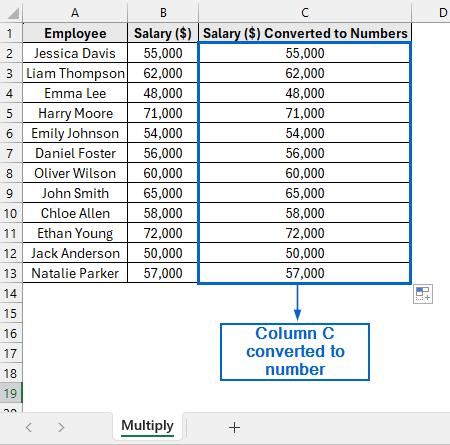
Task: Select the Natalie Parker cell
Action: [x=75, y=273]
